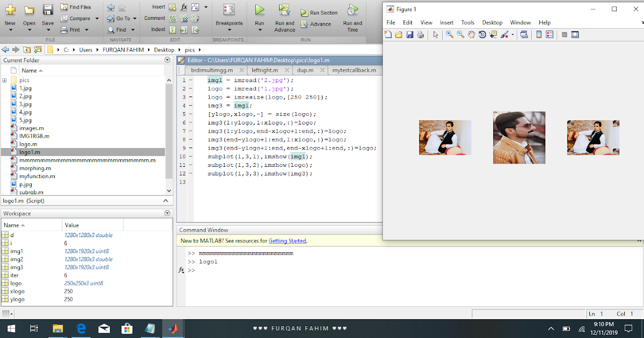Enable Rotate 3D in Figure 1
Viewport: 644px width, 338px height.
pyautogui.click(x=483, y=34)
